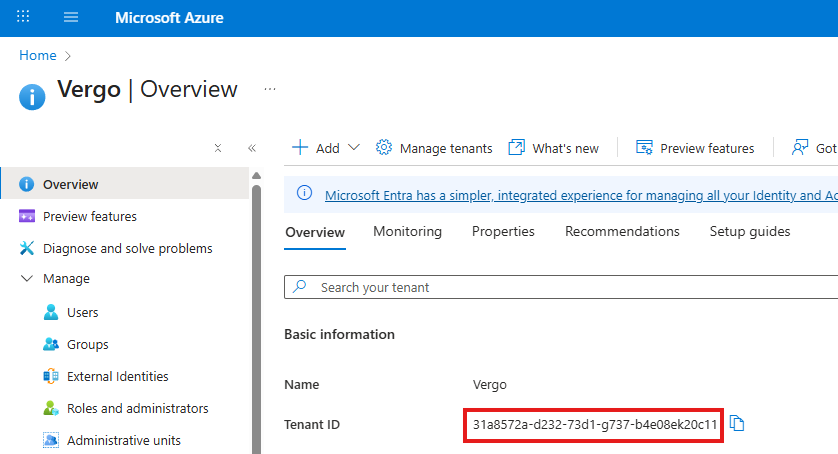Click the sidebar scroll-up arrow

[257, 175]
